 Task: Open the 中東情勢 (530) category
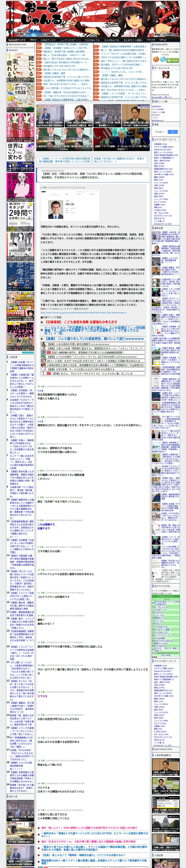[x=160, y=144]
